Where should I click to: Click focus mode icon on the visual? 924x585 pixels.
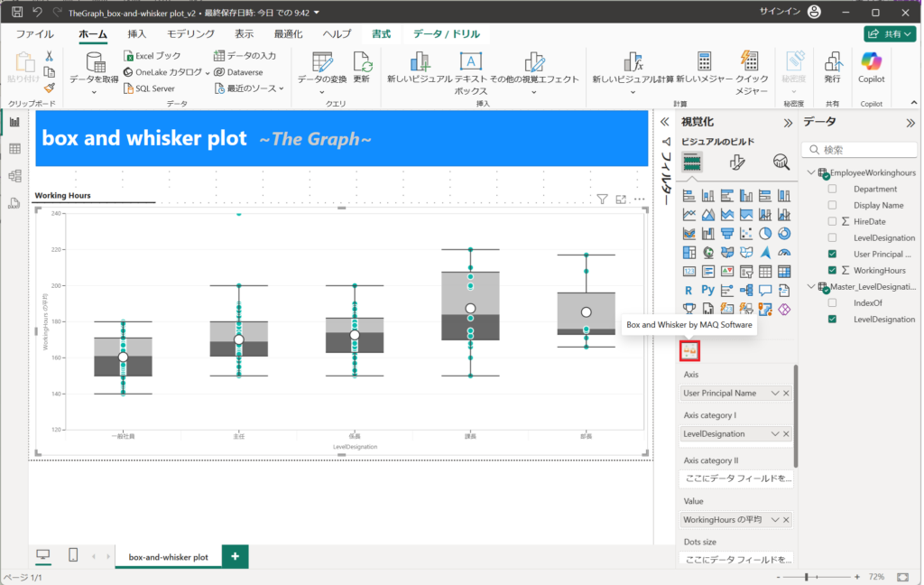point(621,199)
